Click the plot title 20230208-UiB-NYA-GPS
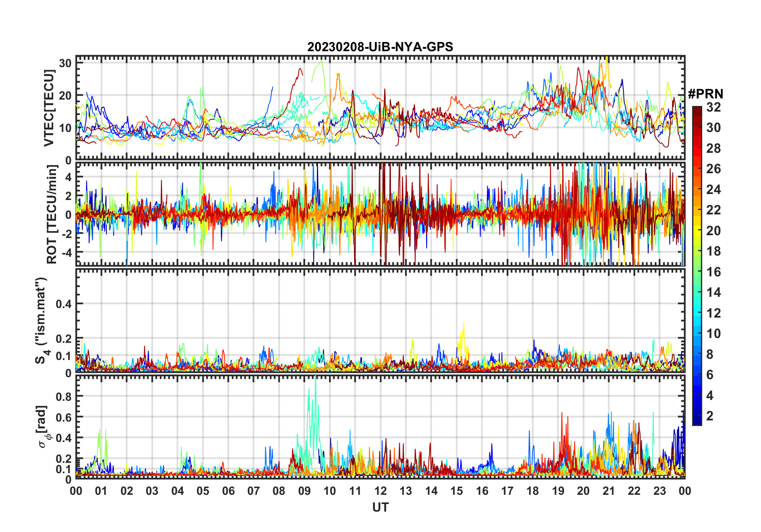761x532 pixels. pyautogui.click(x=380, y=47)
